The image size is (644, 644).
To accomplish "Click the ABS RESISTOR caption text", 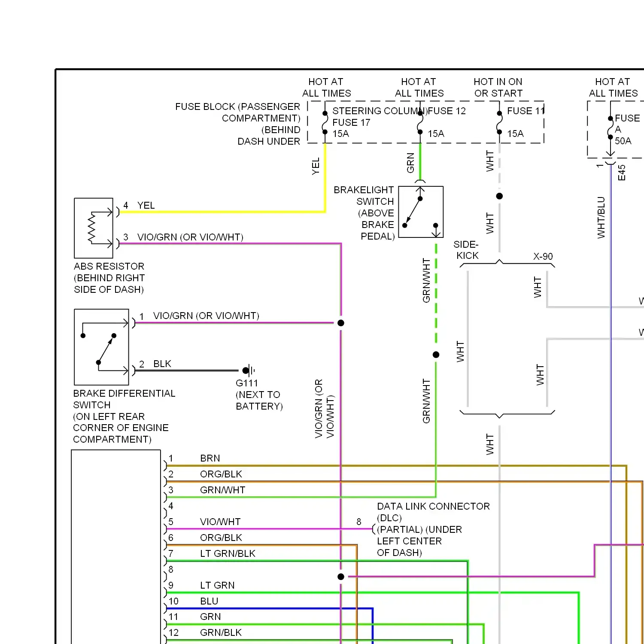I will tap(109, 278).
